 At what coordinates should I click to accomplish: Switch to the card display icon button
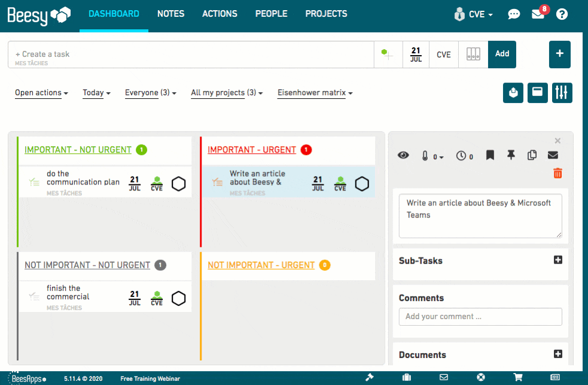[x=537, y=93]
